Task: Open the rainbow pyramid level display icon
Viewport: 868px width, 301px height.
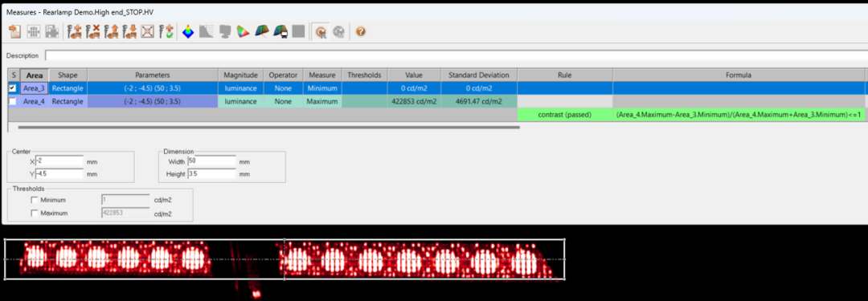Action: point(188,32)
